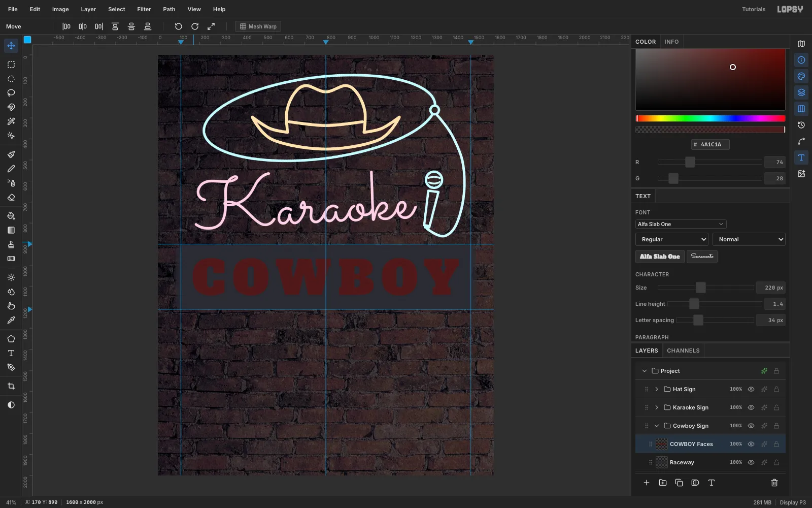Hide the Raceway layer
Screen dimensions: 812x508
click(751, 462)
